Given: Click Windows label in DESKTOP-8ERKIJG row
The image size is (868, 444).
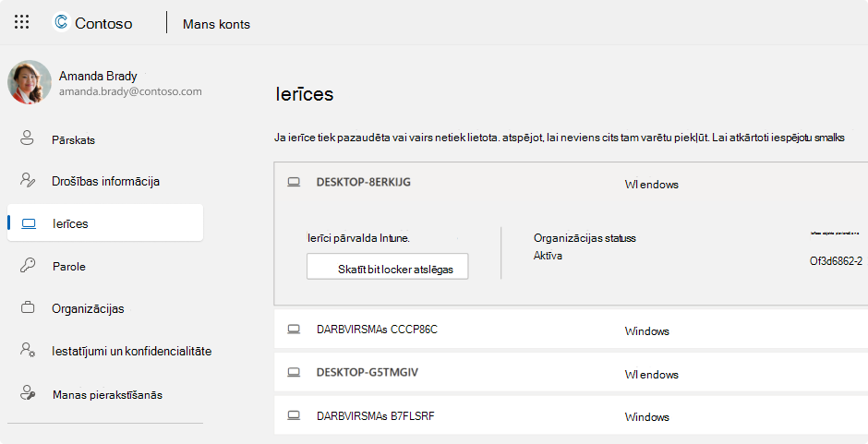Looking at the screenshot, I should (652, 185).
